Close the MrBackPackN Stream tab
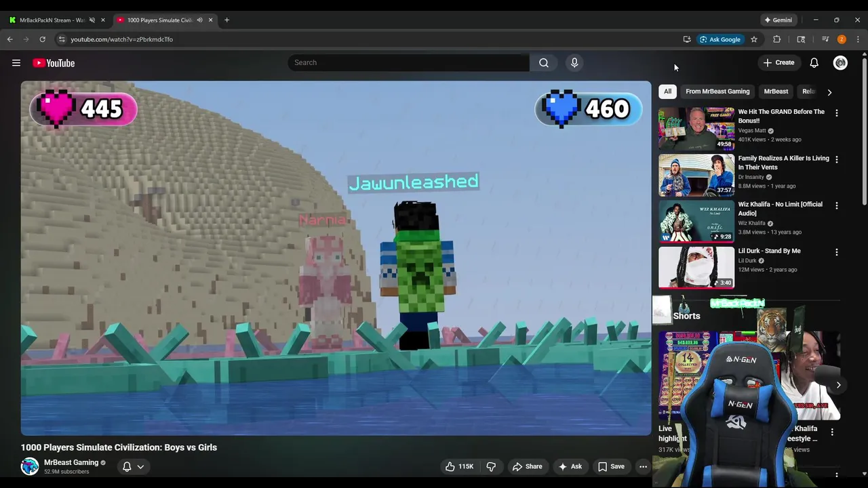Screen dimensions: 868x488 [x=103, y=20]
